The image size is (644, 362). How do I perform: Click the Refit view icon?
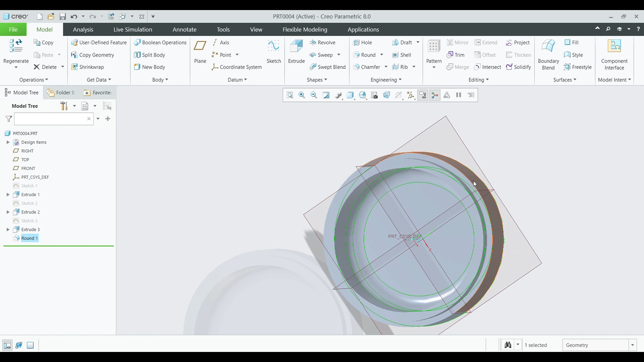290,95
